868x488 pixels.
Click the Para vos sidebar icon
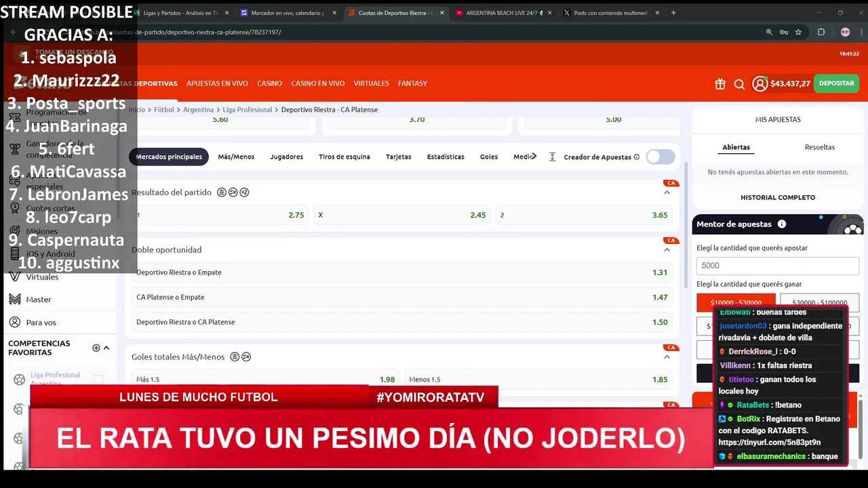click(x=14, y=322)
